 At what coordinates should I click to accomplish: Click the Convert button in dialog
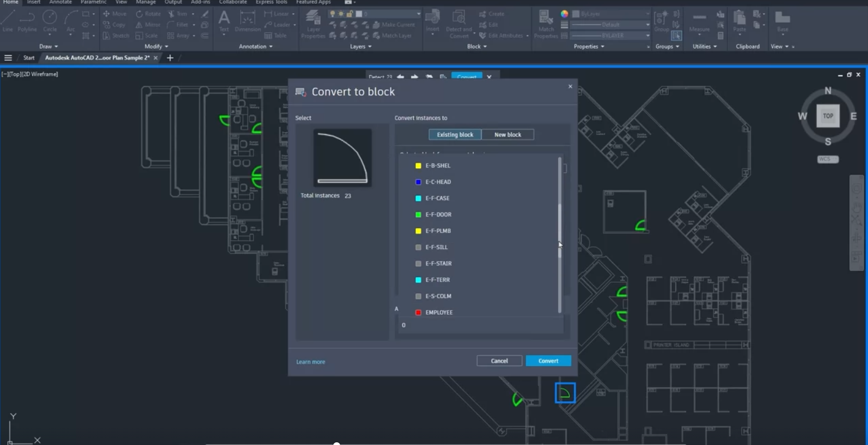click(x=548, y=361)
